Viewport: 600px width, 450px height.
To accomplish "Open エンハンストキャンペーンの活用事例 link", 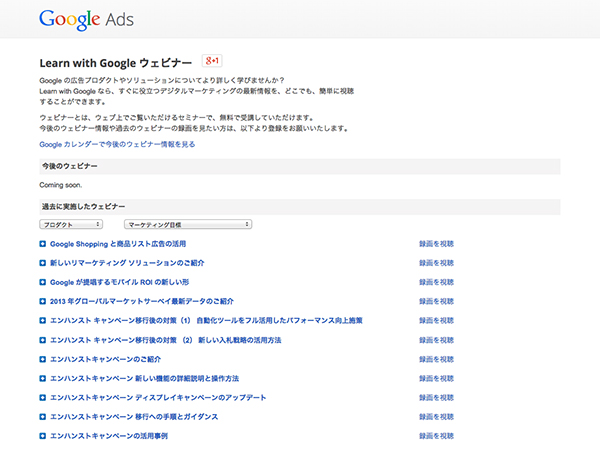I will 109,435.
